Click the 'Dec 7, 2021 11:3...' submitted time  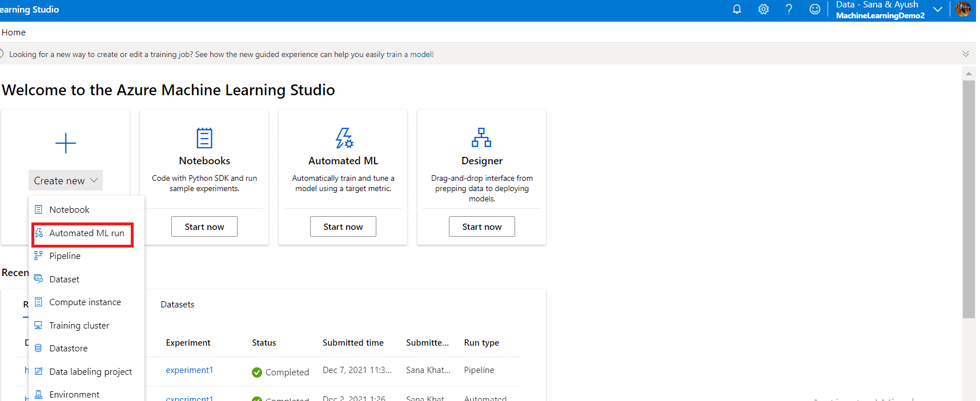[x=357, y=370]
